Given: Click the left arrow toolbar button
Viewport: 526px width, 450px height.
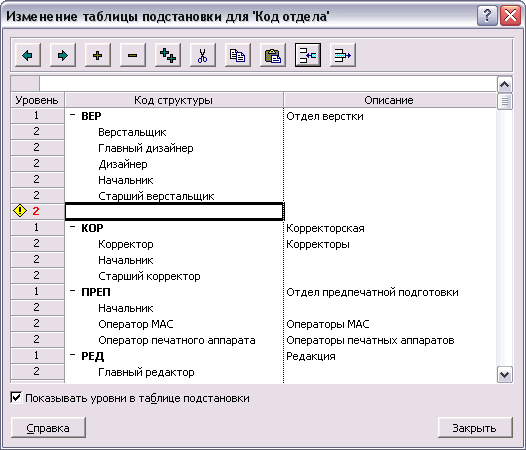Looking at the screenshot, I should pyautogui.click(x=28, y=55).
